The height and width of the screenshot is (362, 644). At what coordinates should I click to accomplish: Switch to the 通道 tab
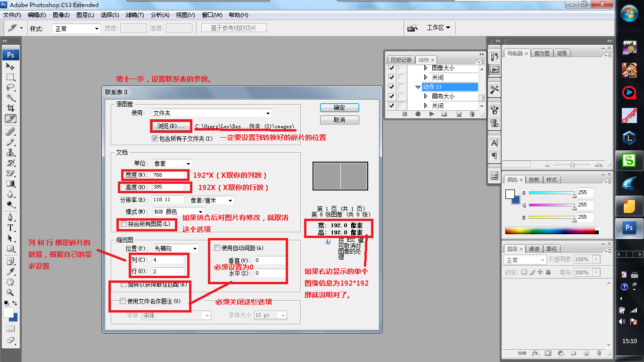534,248
